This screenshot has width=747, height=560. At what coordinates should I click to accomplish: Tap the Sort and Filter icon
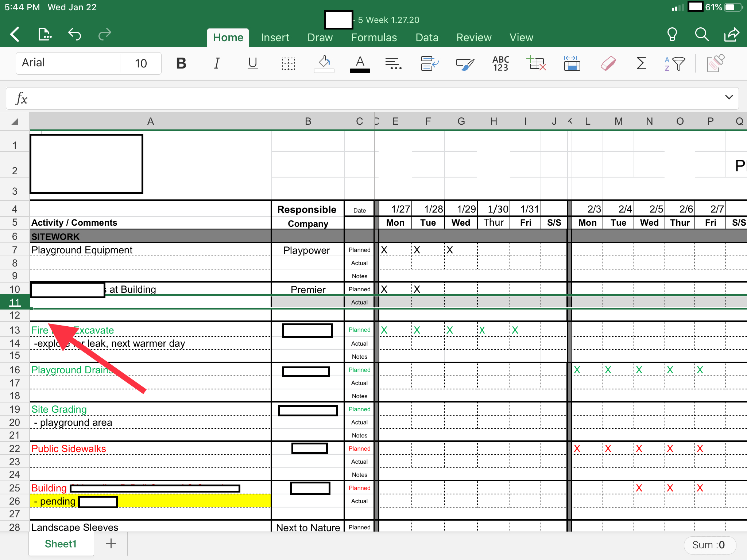(x=674, y=64)
